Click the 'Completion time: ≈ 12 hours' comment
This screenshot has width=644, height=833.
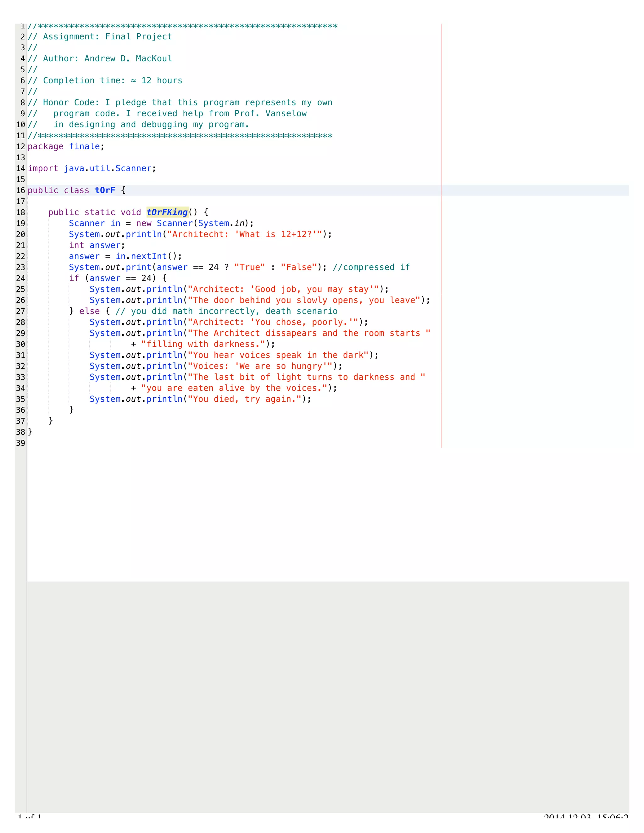click(x=105, y=80)
